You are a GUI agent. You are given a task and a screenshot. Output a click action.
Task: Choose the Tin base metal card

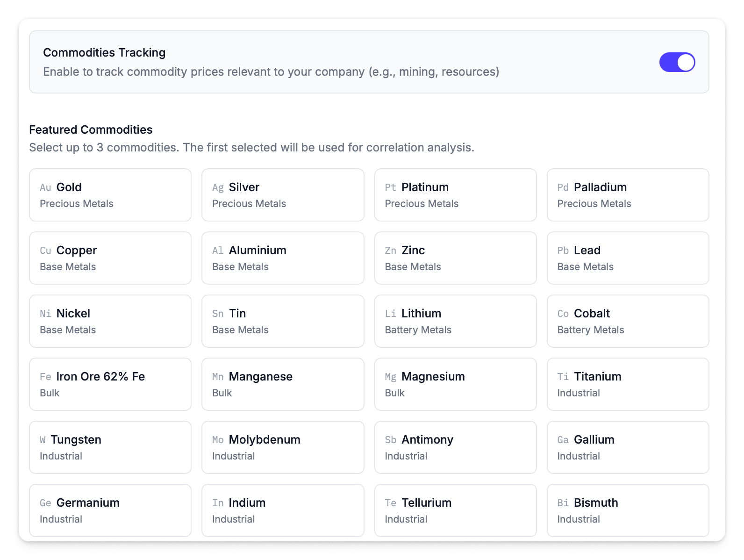[283, 321]
